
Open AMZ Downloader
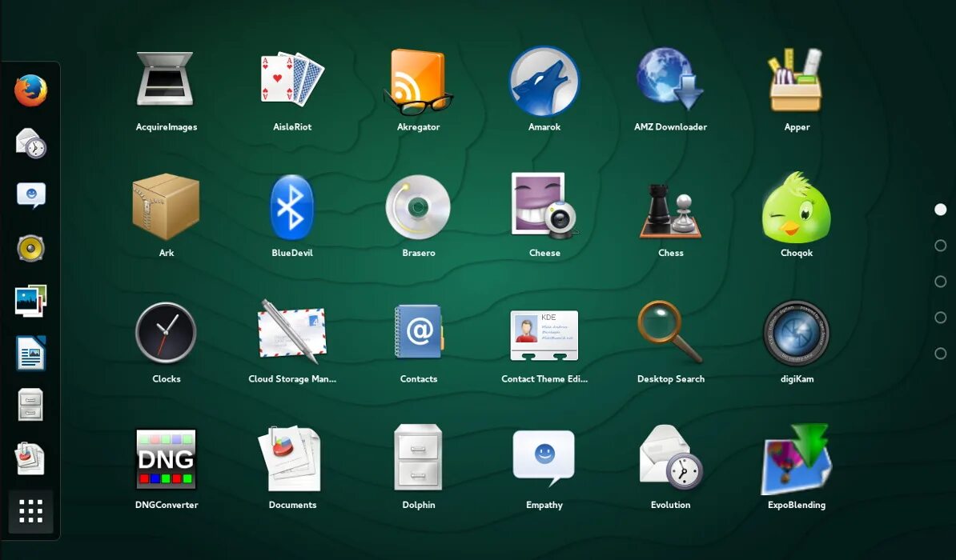tap(670, 79)
